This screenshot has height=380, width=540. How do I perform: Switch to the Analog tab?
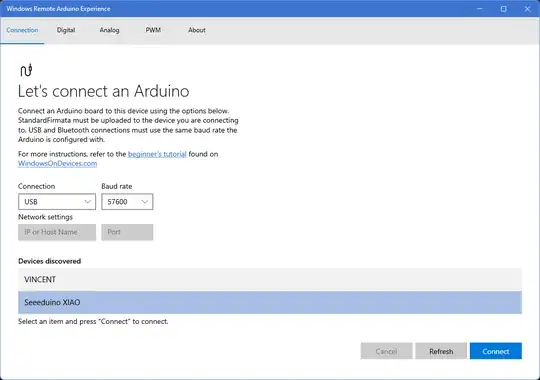pos(109,30)
